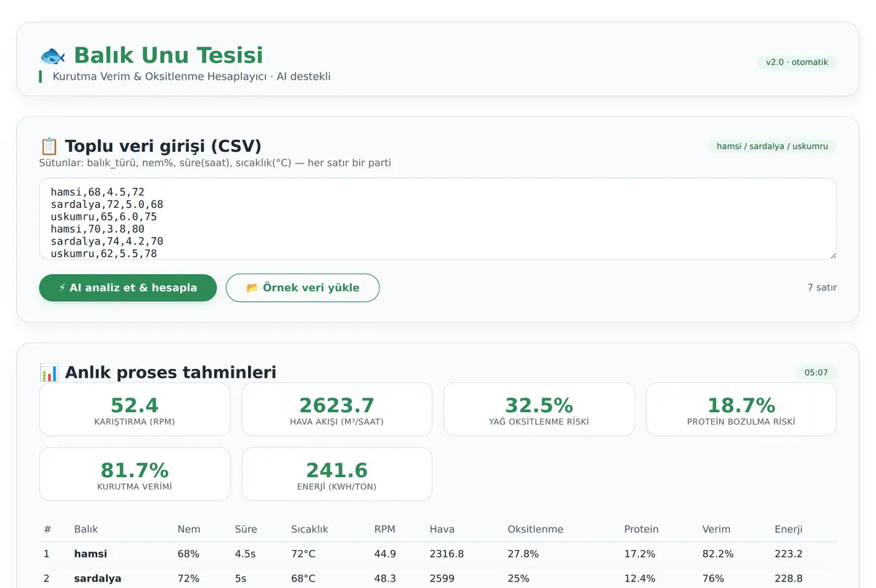Click the 2316.8 Hava value
The width and height of the screenshot is (876, 588).
(446, 554)
